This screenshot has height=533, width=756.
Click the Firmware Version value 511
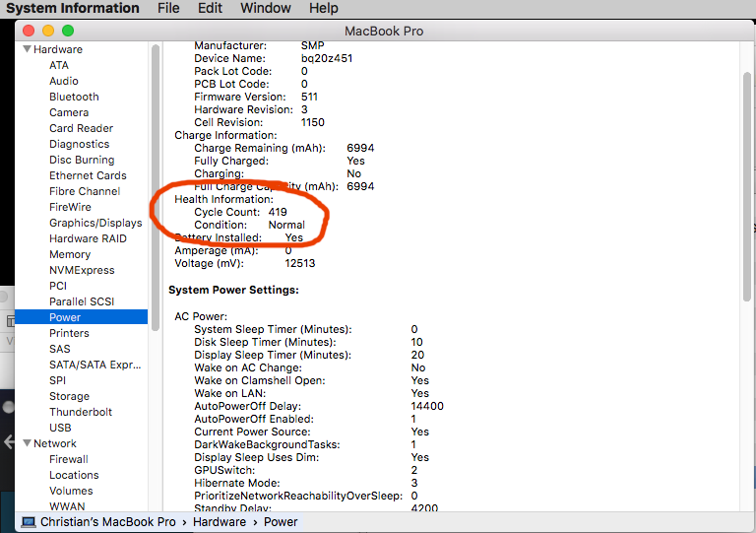pos(309,97)
